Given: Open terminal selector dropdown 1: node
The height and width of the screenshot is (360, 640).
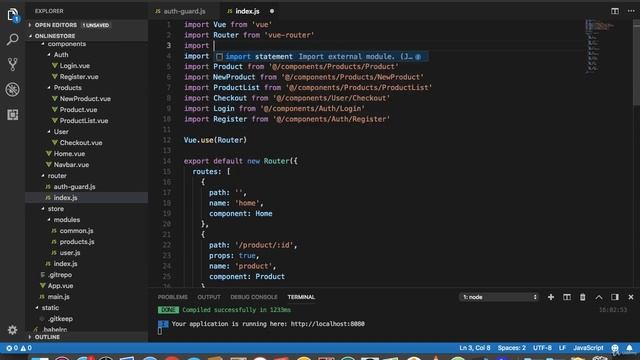Looking at the screenshot, I should click(x=500, y=297).
